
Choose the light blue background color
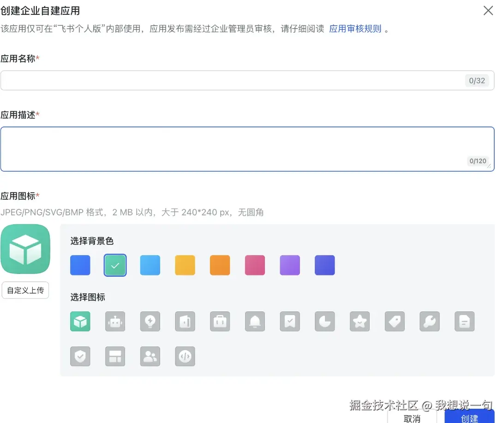coord(150,265)
